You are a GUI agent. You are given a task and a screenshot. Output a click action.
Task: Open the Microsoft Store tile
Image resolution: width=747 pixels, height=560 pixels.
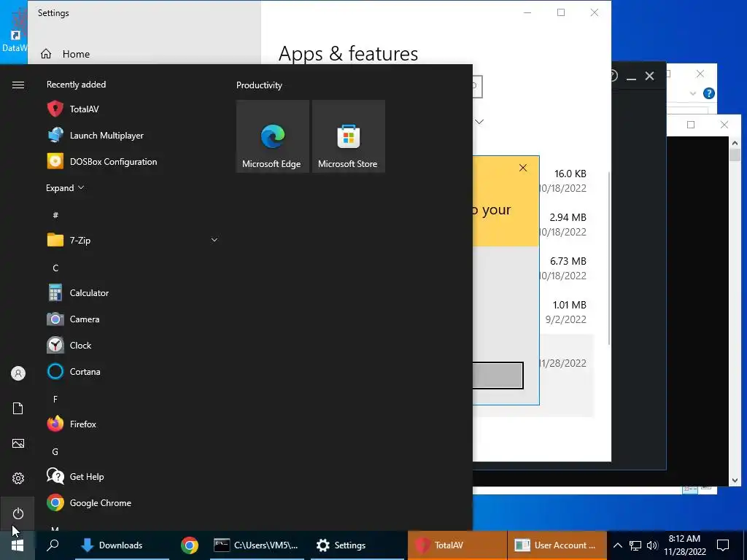(348, 136)
